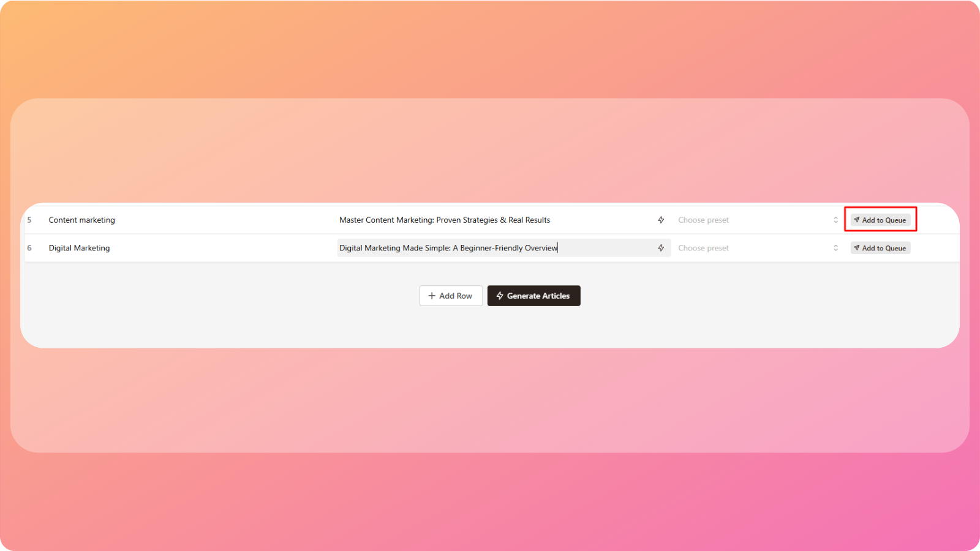Click paper plane icon in row 5 queue button
Screen dimensions: 980x551
coord(857,220)
